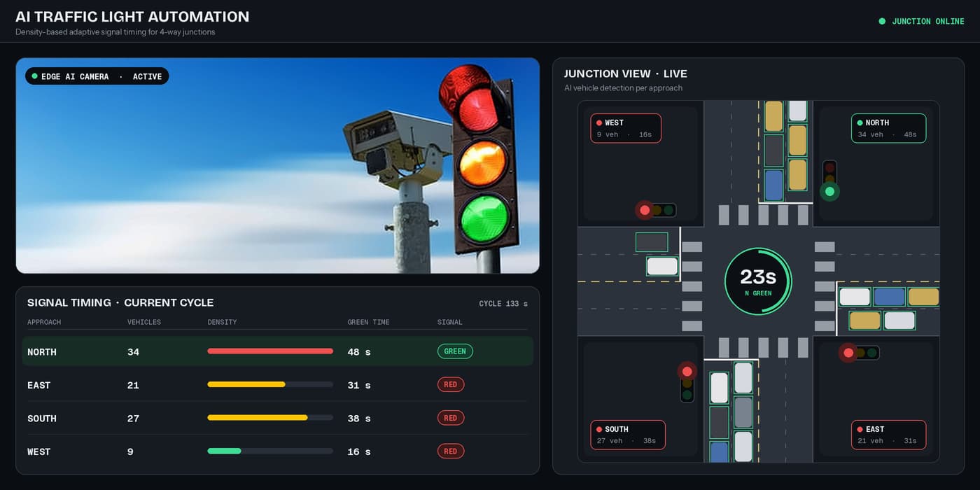Select the blue car in the east queue

pyautogui.click(x=889, y=297)
